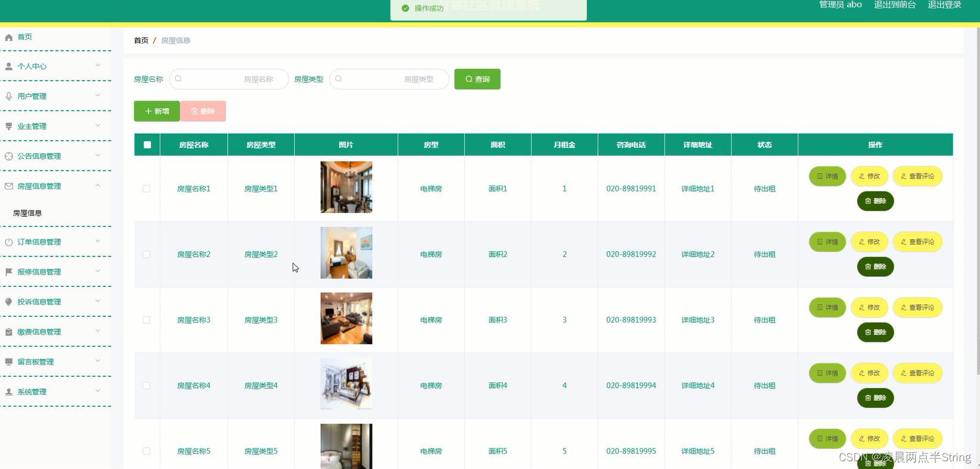Screen dimensions: 980x469
Task: Expand the 缴费信息管理 menu chevron
Action: point(98,331)
